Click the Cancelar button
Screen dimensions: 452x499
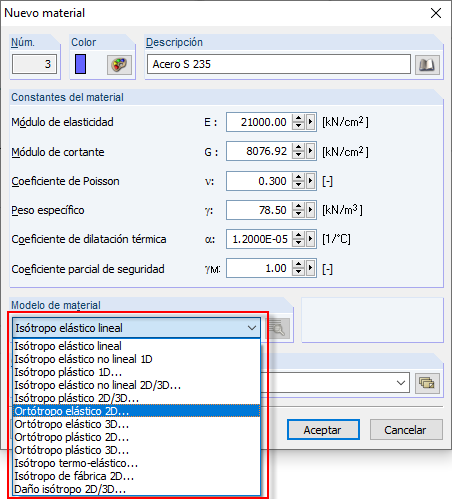(x=406, y=430)
